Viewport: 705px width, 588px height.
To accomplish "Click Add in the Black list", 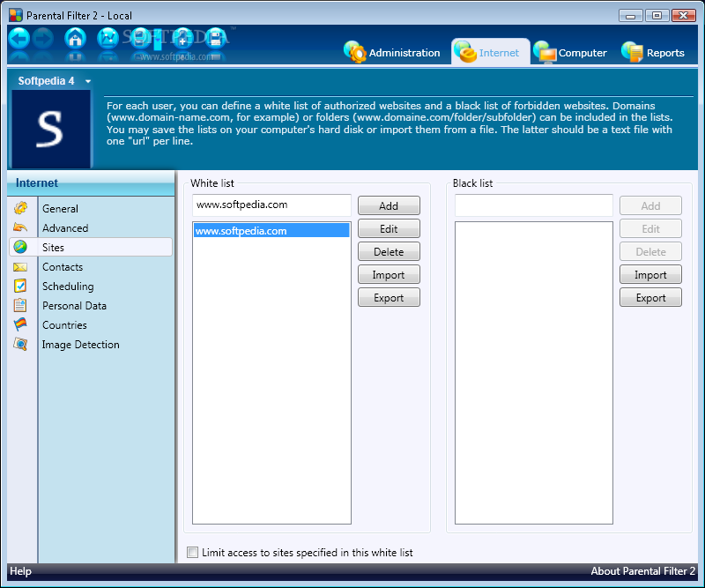I will coord(650,205).
